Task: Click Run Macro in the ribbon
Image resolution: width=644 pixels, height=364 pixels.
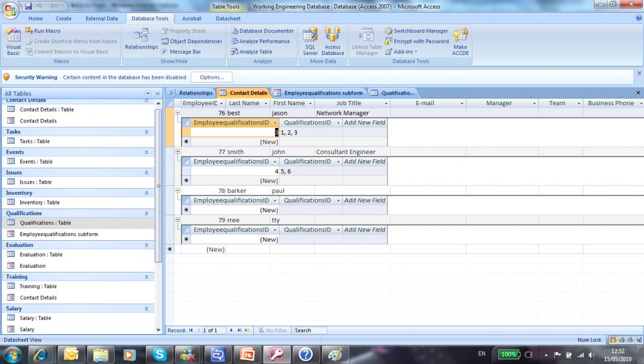Action: point(43,31)
